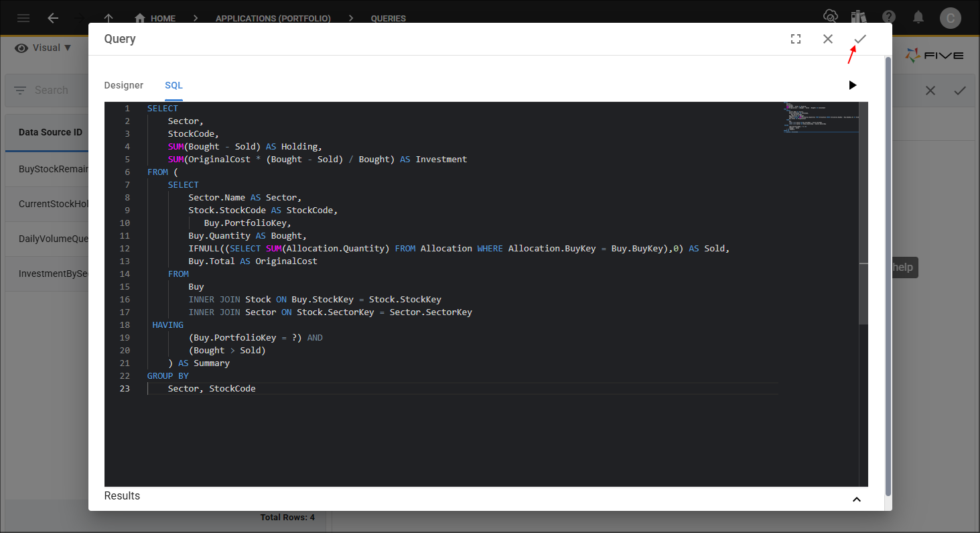Open Applications (Portfolio) breadcrumb
Viewport: 980px width, 533px height.
(x=273, y=18)
